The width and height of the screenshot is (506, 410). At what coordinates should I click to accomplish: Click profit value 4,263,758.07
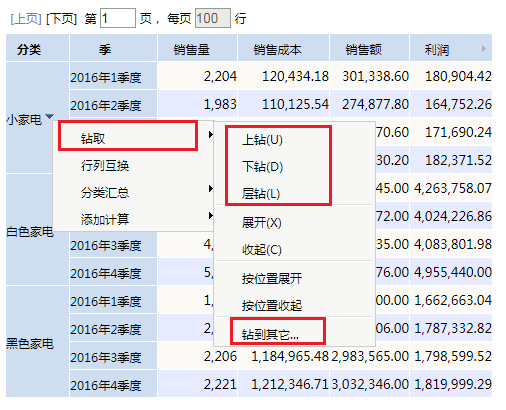click(453, 188)
